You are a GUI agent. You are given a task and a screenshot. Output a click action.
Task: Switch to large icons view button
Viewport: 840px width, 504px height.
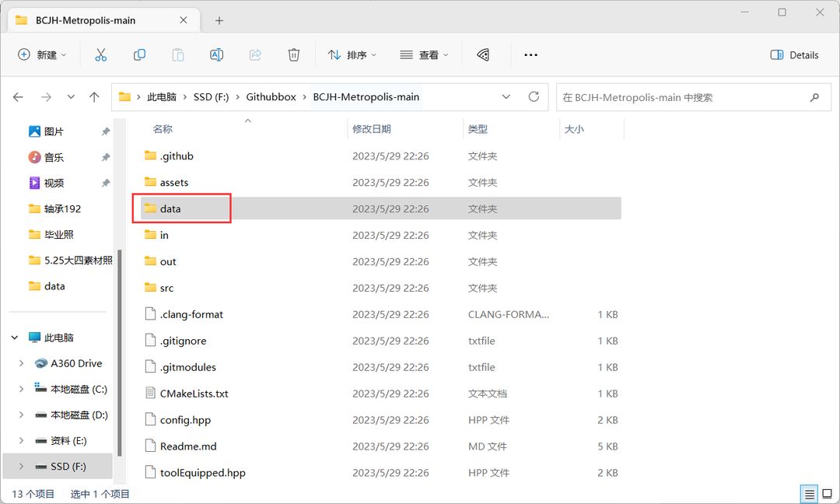pyautogui.click(x=827, y=494)
